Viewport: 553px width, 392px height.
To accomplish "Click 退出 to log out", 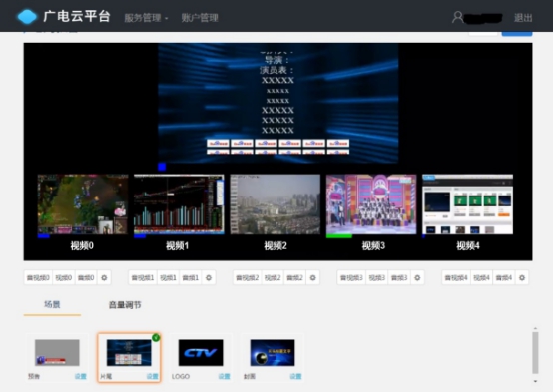I will [x=523, y=18].
